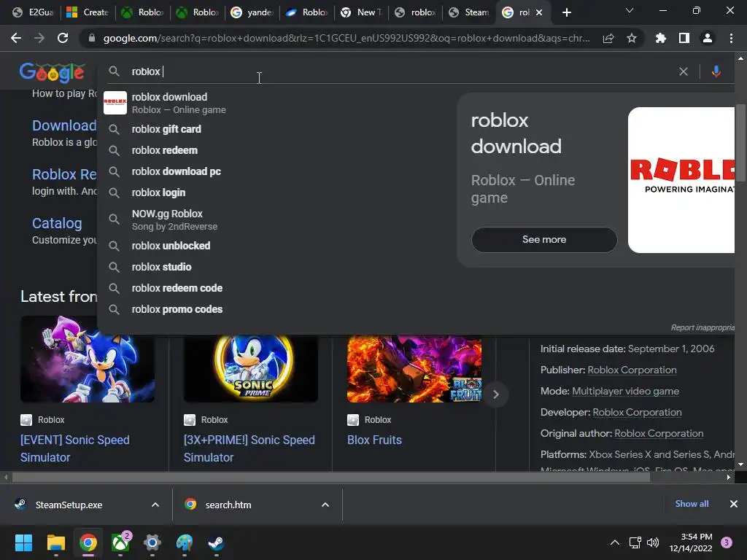
Task: Clear the Google search box text
Action: [683, 71]
